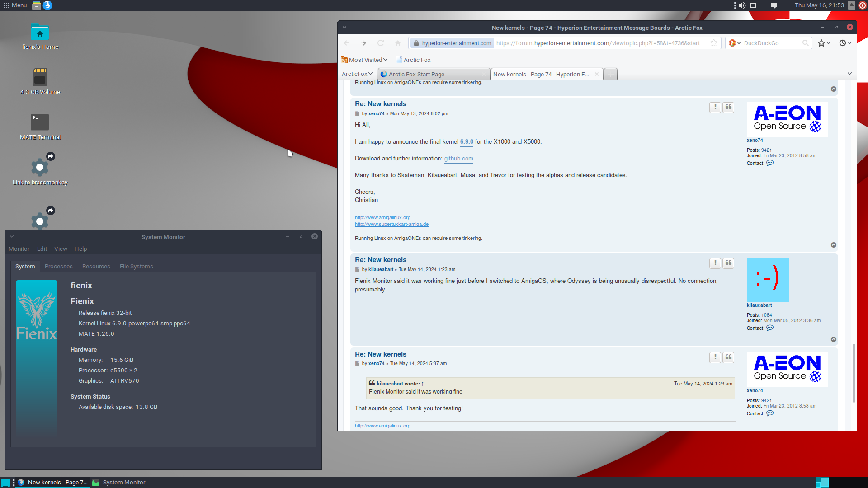
Task: Open the DuckDuckGo search engine dropdown
Action: click(x=735, y=43)
